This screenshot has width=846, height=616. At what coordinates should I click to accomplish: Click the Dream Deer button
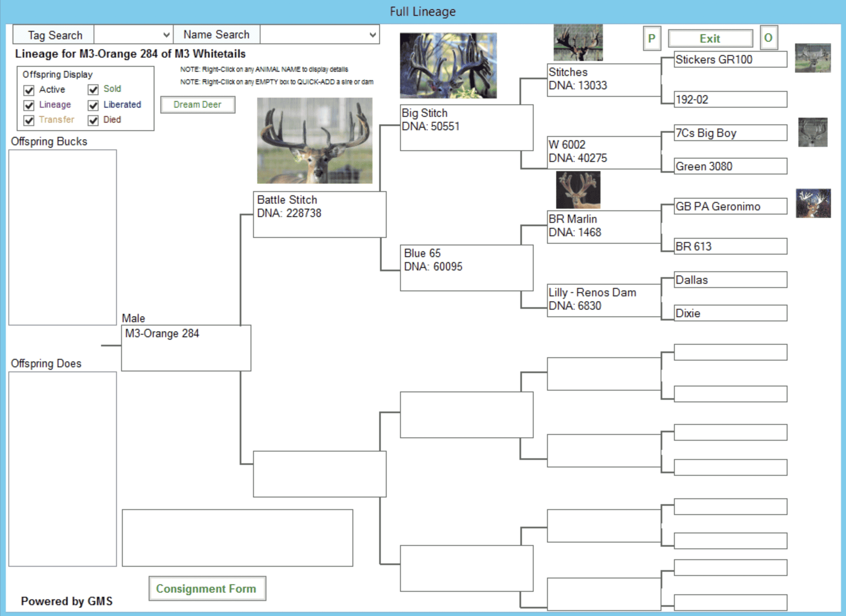pyautogui.click(x=198, y=105)
